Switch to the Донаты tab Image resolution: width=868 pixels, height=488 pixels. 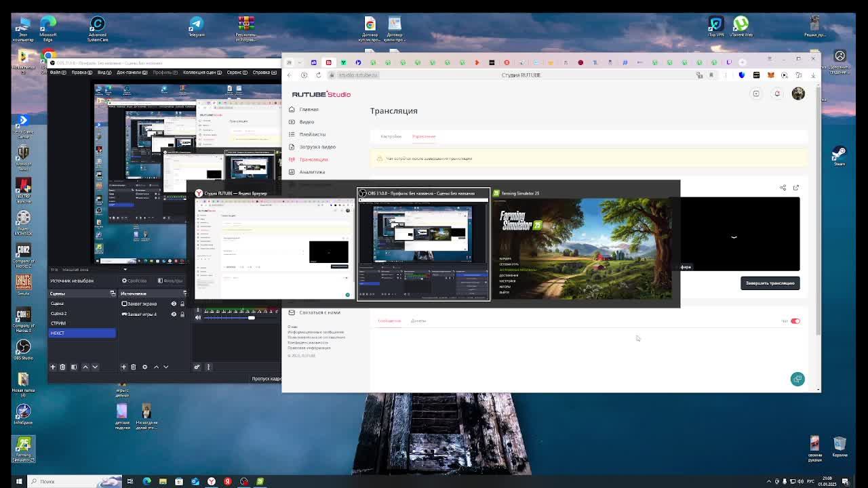tap(418, 321)
